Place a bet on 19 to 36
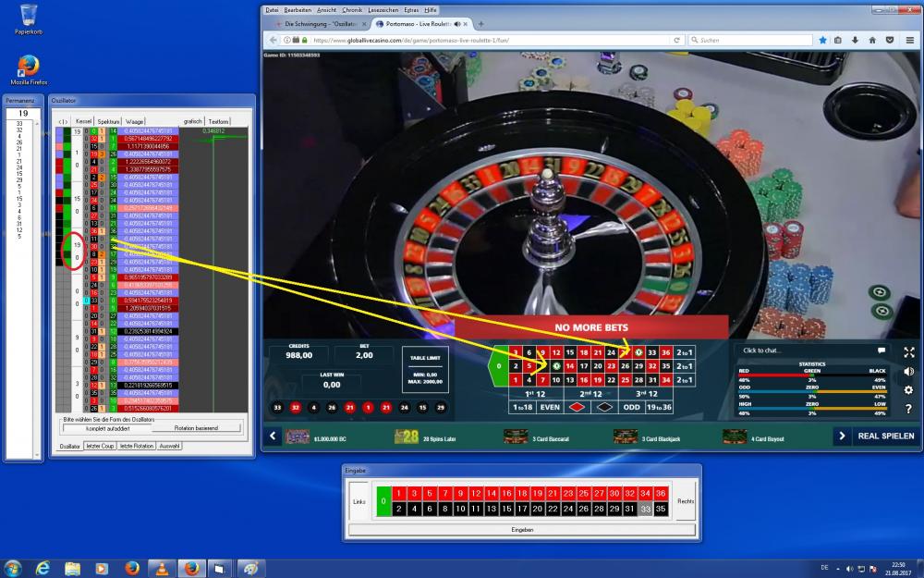Image resolution: width=924 pixels, height=578 pixels. [x=659, y=407]
